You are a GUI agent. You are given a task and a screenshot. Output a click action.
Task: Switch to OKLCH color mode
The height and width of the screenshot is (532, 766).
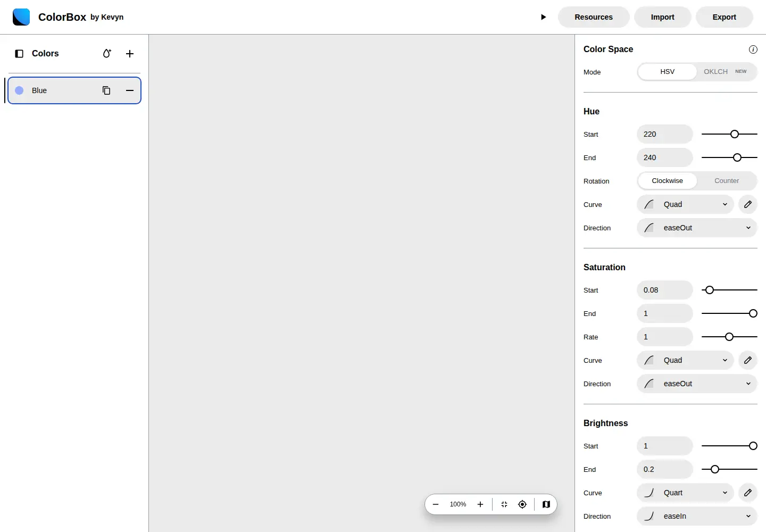click(726, 72)
